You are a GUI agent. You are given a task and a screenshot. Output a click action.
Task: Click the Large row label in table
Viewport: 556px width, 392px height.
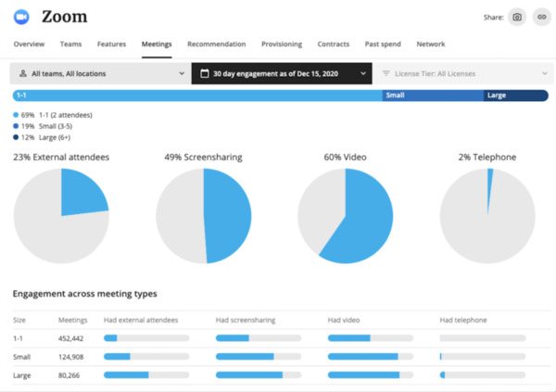(22, 375)
